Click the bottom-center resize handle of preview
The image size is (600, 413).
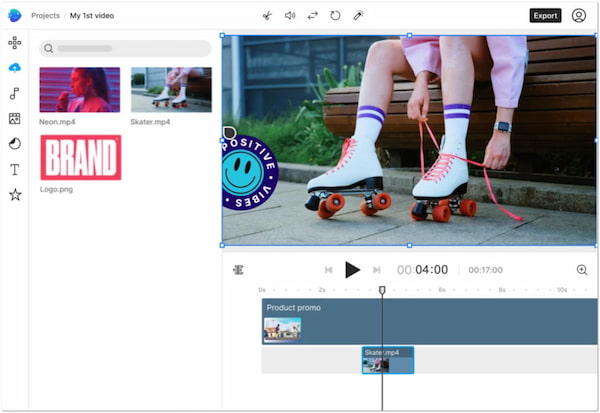click(x=409, y=245)
